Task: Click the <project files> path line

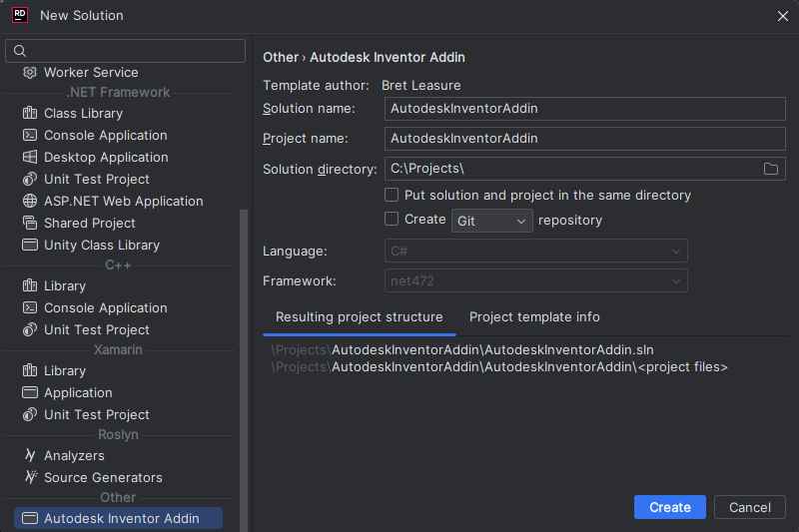Action: [499, 367]
